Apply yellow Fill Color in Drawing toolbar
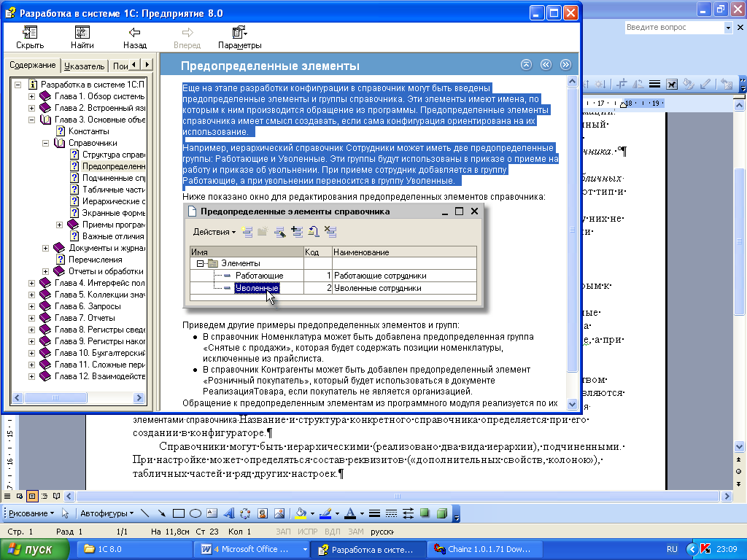747x560 pixels. click(301, 513)
